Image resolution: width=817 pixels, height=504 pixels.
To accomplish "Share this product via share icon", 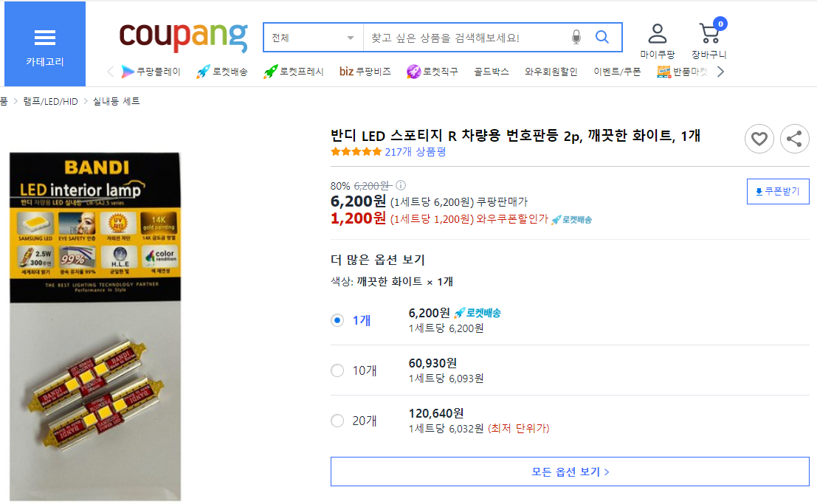I will (x=794, y=139).
